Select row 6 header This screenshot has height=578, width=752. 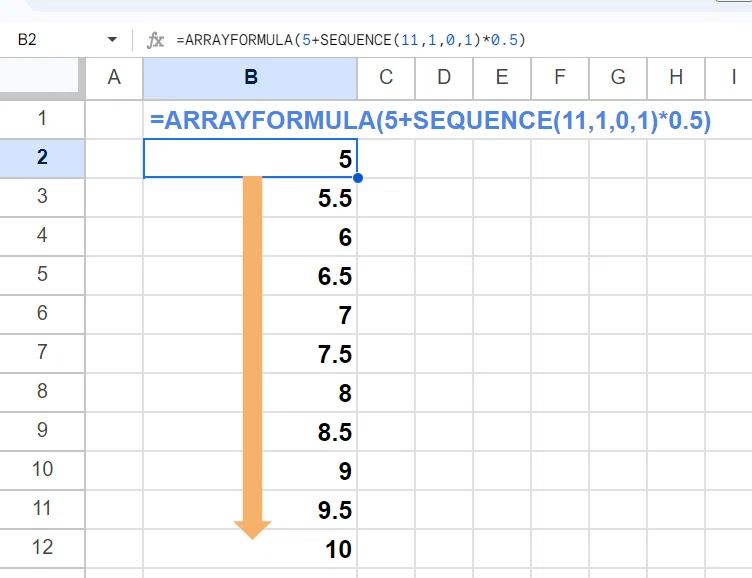[x=42, y=314]
